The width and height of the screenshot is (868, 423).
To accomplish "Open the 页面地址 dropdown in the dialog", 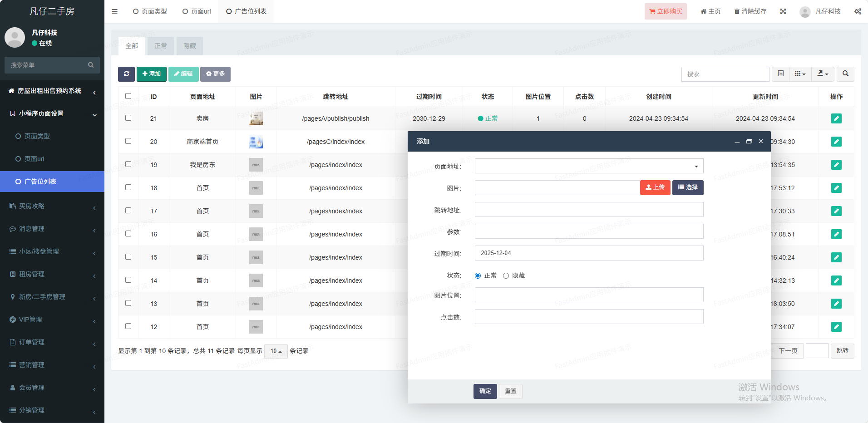I will pos(589,166).
